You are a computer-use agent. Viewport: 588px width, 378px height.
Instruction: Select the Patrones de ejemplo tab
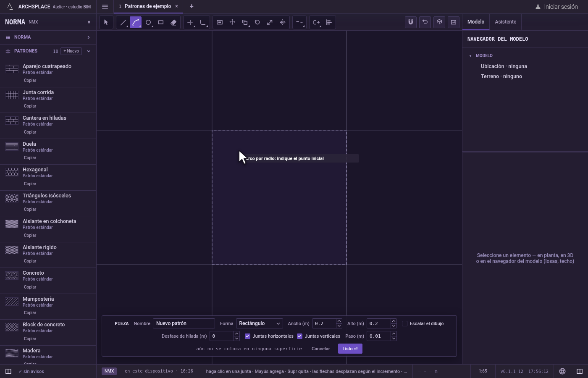click(148, 6)
